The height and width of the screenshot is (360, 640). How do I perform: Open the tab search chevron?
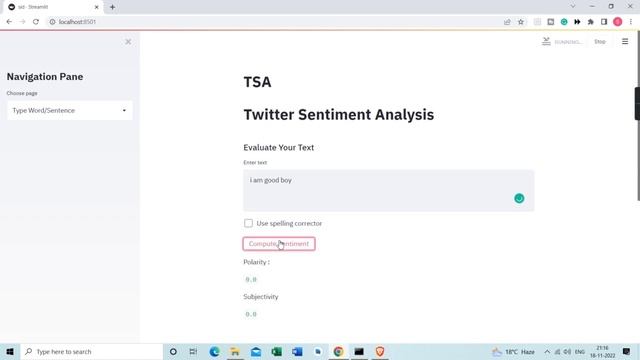tap(573, 7)
